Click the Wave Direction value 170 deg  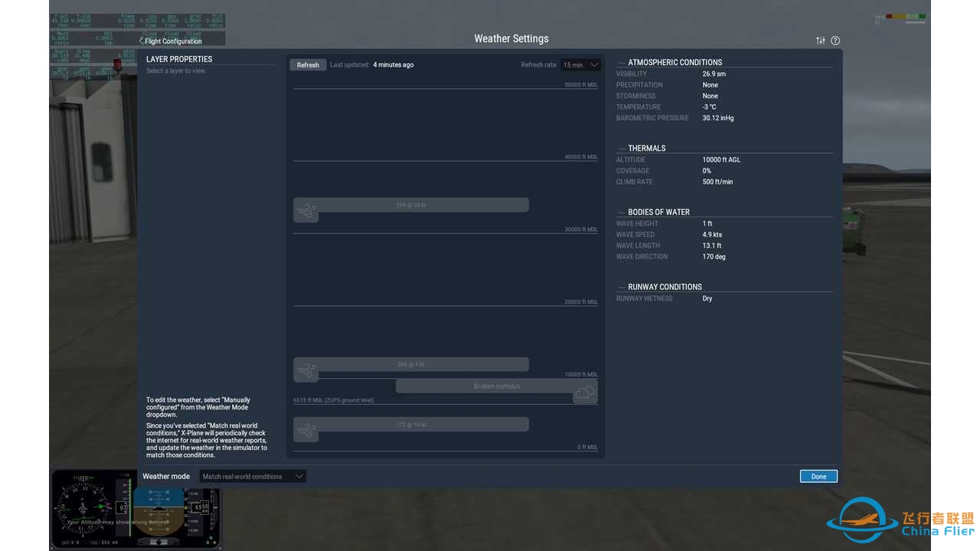pyautogui.click(x=714, y=256)
